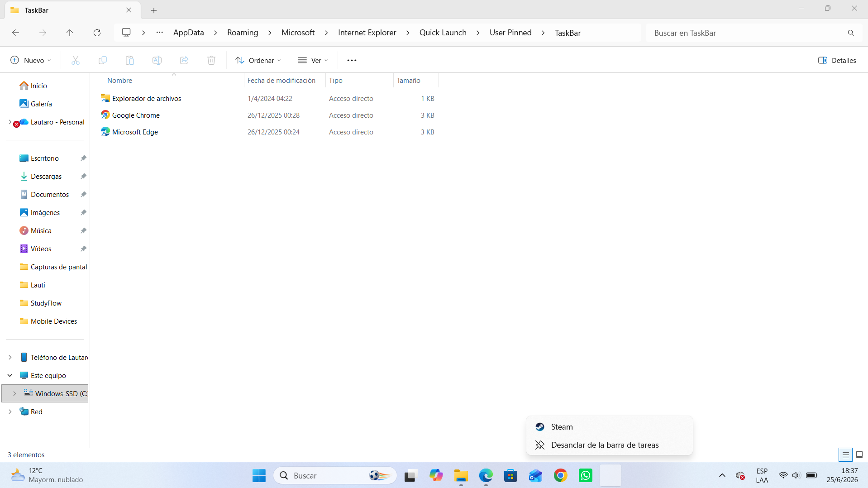Click the search magnifier icon
The width and height of the screenshot is (868, 488).
pyautogui.click(x=851, y=33)
